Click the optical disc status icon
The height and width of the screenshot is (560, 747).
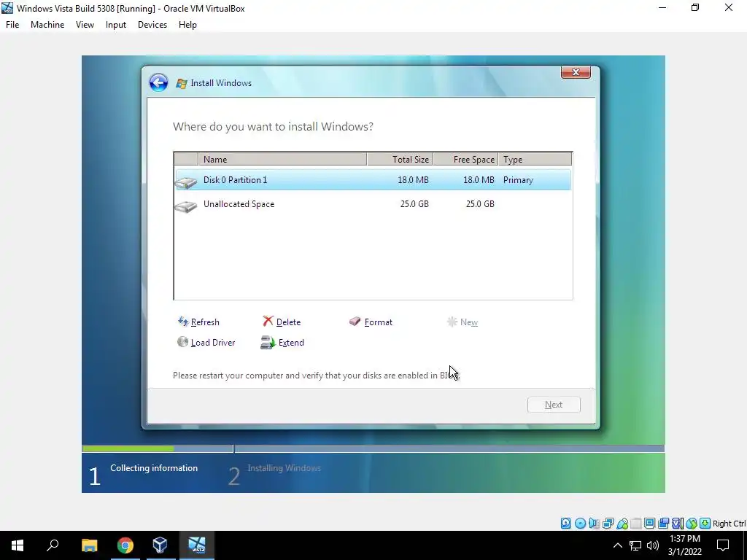[x=580, y=524]
